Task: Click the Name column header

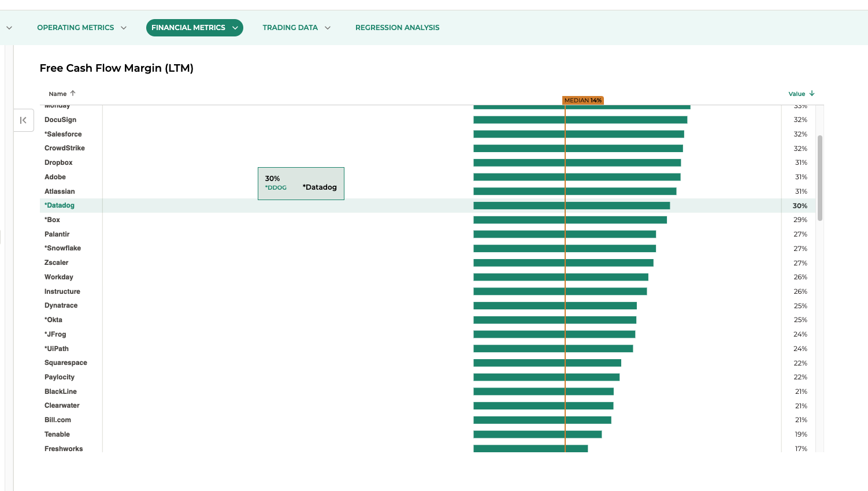Action: tap(57, 94)
